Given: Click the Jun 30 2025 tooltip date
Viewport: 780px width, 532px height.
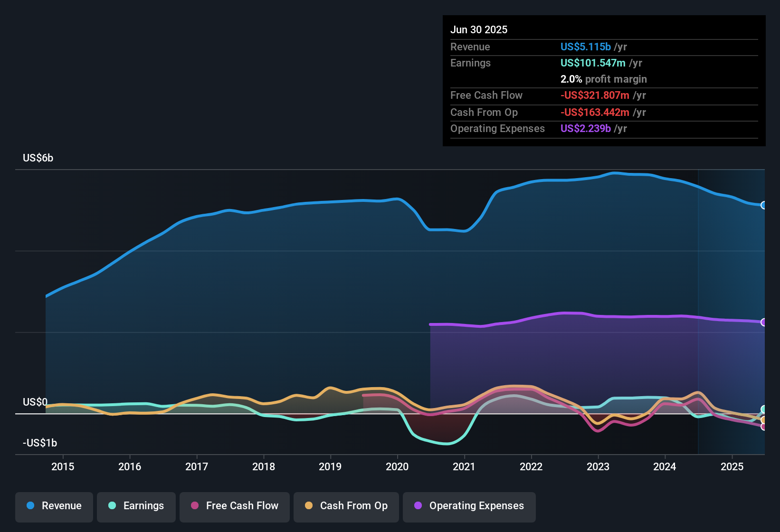Looking at the screenshot, I should (479, 29).
